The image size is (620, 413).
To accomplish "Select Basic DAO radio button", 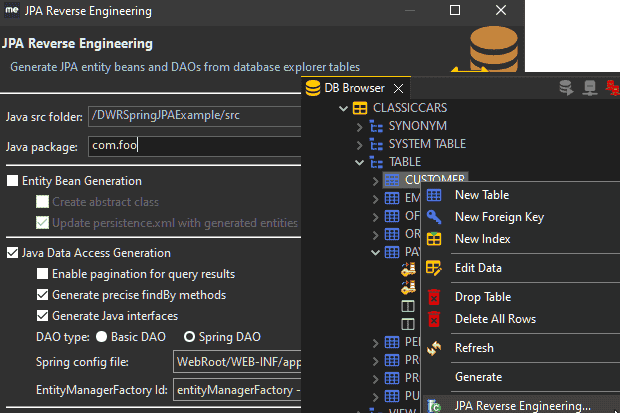I will [x=102, y=337].
